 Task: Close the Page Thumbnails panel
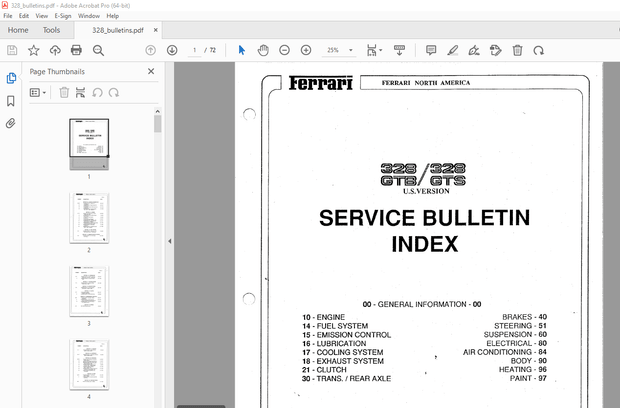[151, 71]
